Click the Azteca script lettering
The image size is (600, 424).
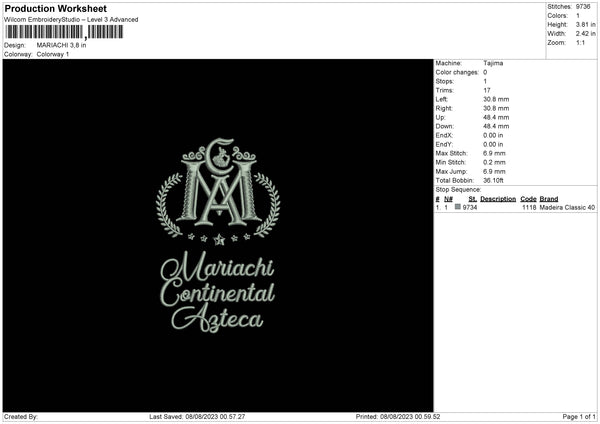[217, 318]
